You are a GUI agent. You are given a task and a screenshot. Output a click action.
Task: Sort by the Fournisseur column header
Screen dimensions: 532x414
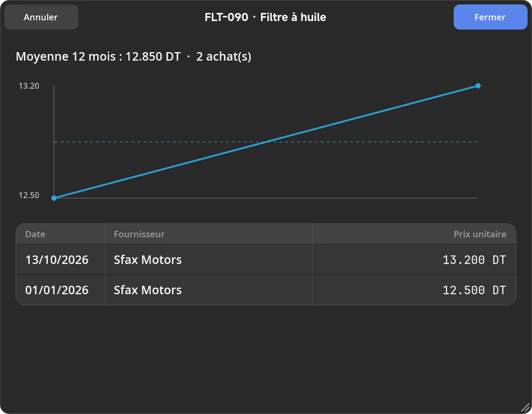point(139,234)
